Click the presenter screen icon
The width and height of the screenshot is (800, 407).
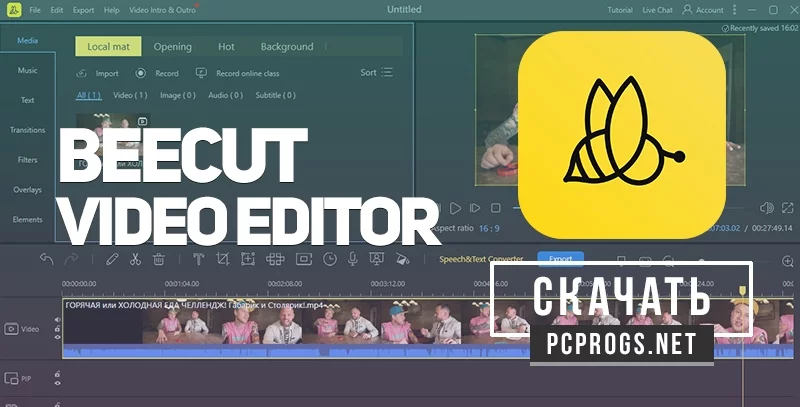coord(377,259)
